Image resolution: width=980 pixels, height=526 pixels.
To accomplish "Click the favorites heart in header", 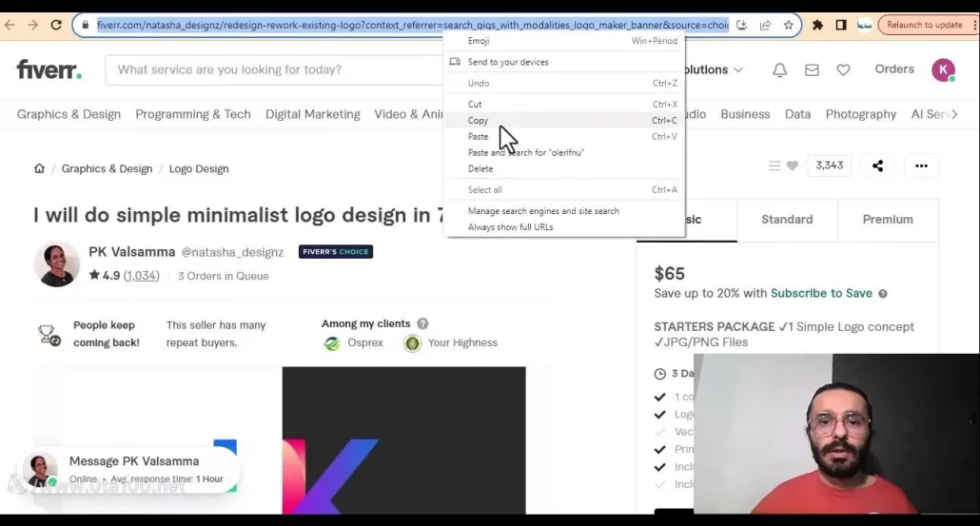I will click(x=843, y=69).
